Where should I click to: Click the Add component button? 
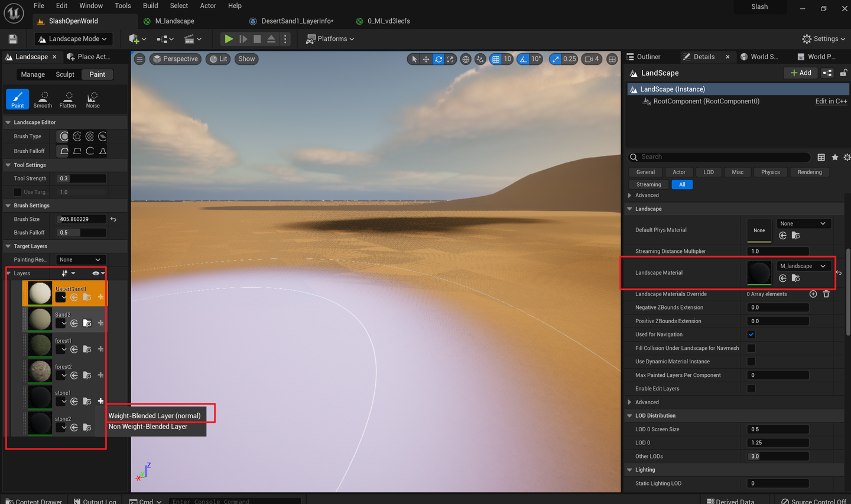pyautogui.click(x=801, y=73)
